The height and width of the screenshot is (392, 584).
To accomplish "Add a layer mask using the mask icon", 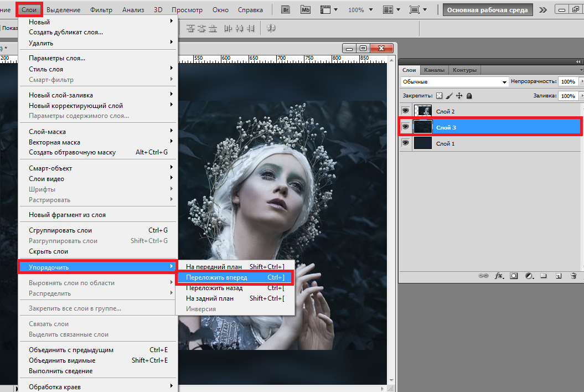I will click(514, 275).
